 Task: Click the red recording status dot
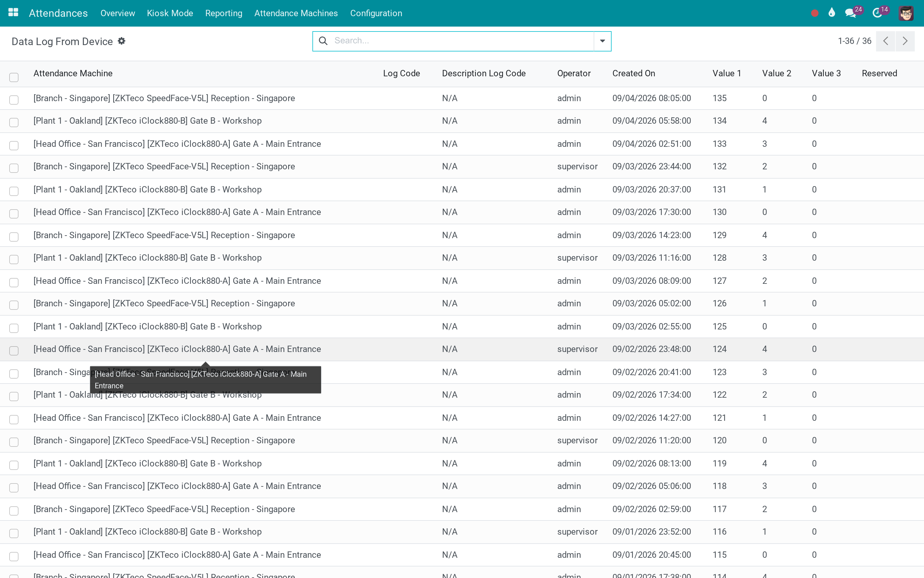[814, 13]
